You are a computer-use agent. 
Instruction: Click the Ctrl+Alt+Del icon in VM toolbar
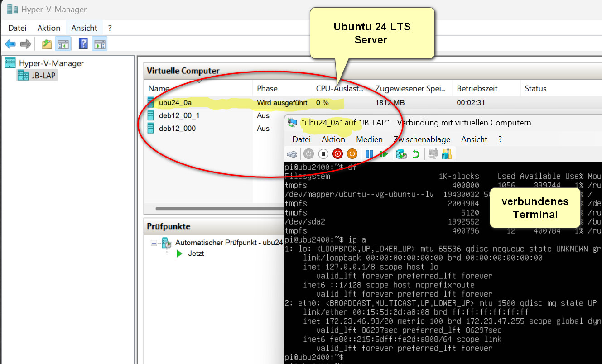pos(292,154)
